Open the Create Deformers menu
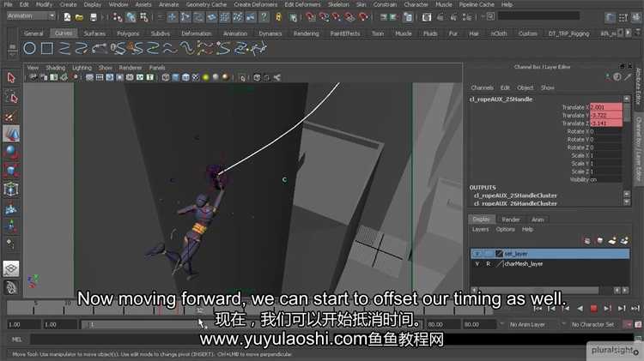Viewport: 644px width, 361px height. pyautogui.click(x=256, y=4)
